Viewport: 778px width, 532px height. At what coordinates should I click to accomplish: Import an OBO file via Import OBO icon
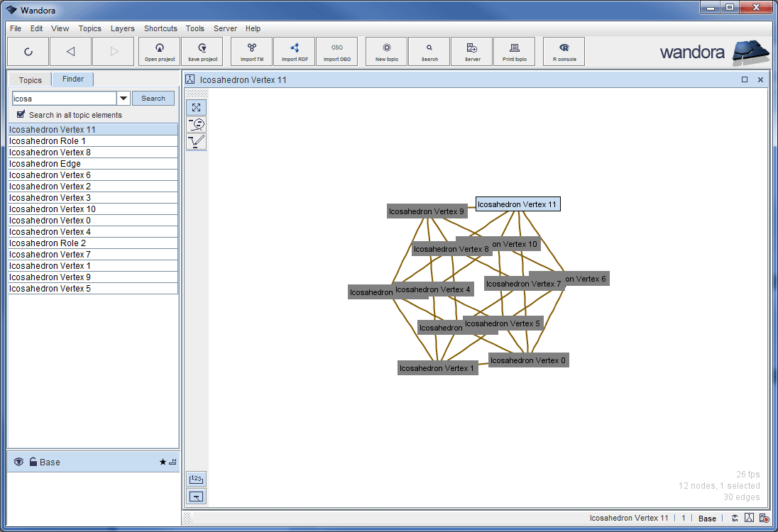[x=337, y=51]
